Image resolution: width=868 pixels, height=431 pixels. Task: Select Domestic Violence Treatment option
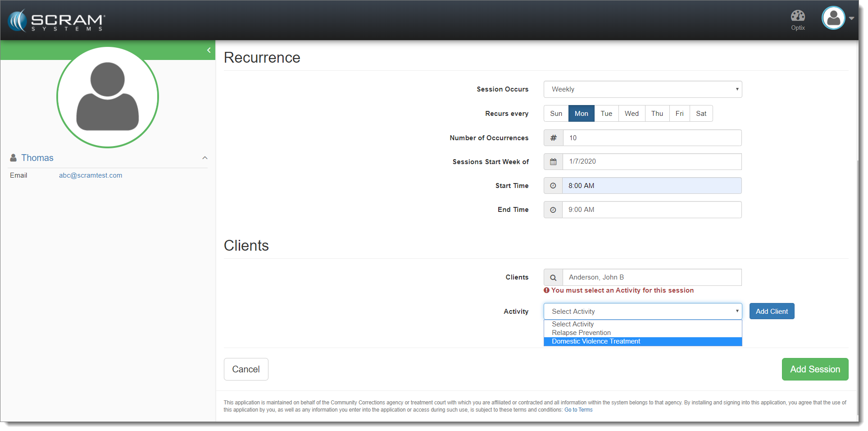[595, 342]
